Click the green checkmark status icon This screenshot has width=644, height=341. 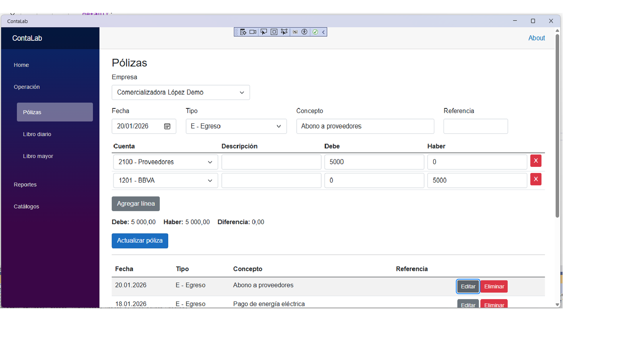(x=315, y=32)
